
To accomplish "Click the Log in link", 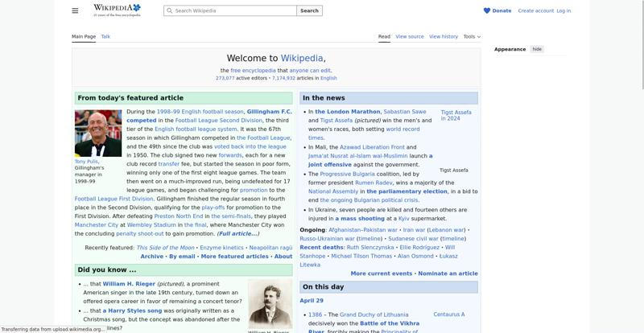I will [x=563, y=10].
